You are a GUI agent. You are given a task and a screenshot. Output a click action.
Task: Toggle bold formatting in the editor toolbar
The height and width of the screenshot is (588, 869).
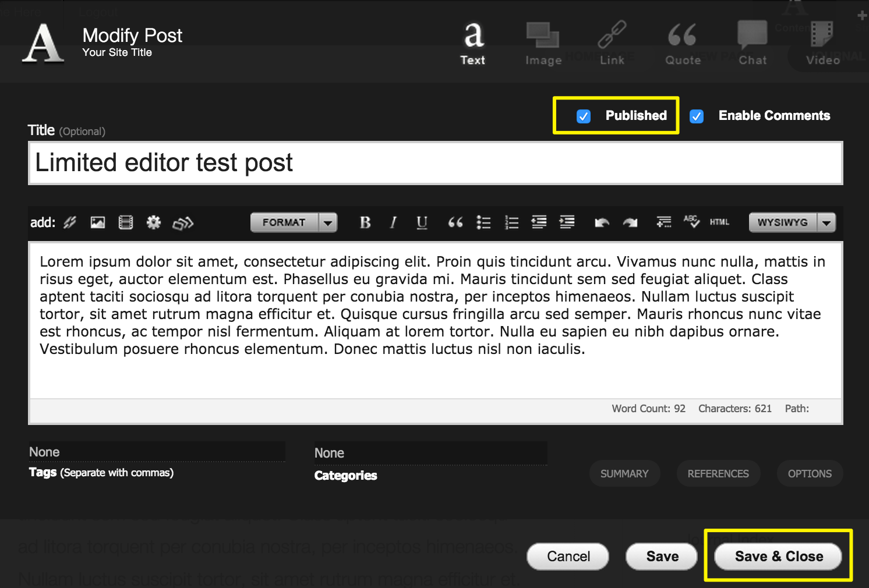[x=365, y=222]
